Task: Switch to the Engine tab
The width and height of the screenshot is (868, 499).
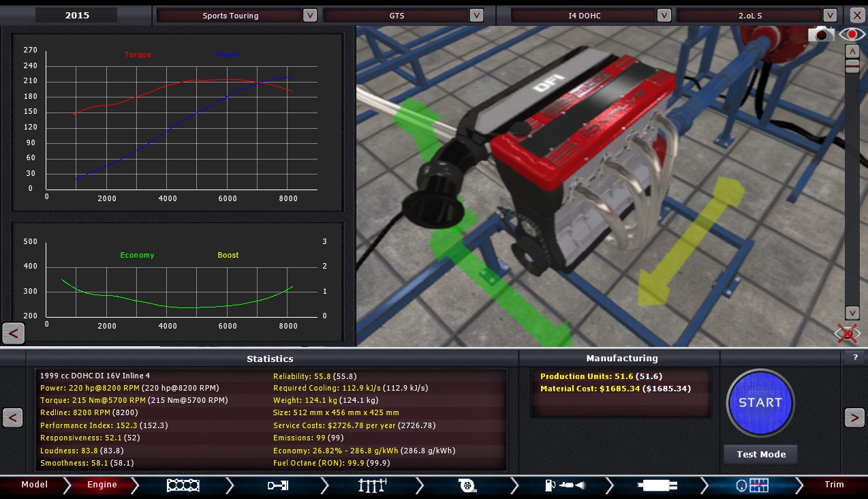Action: pyautogui.click(x=102, y=485)
